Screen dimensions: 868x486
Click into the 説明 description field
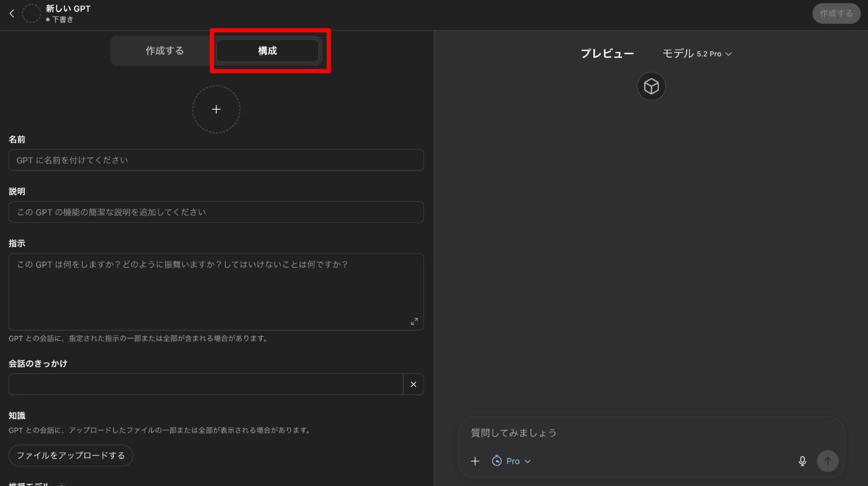216,212
